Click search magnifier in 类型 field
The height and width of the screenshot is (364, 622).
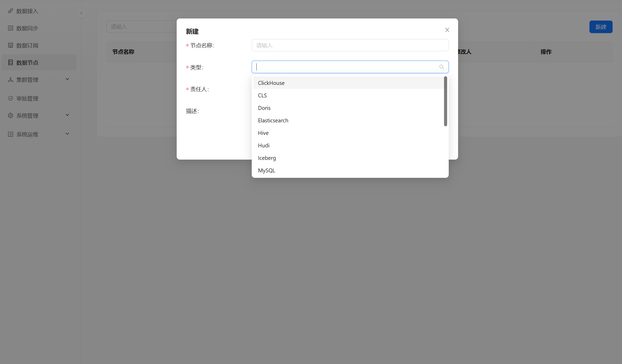(x=441, y=67)
